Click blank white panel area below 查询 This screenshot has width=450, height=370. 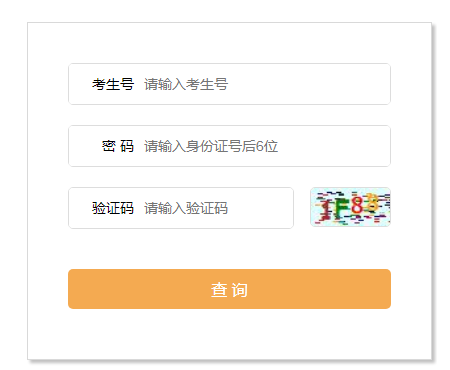pyautogui.click(x=229, y=333)
